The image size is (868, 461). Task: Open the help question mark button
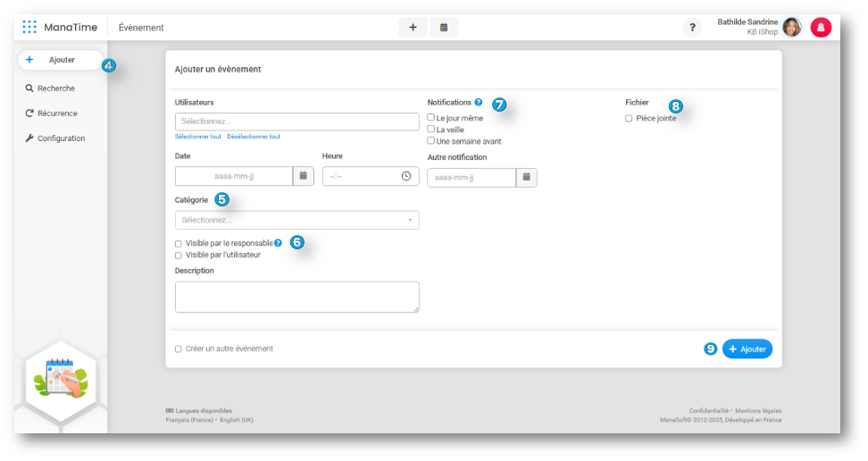(x=692, y=27)
